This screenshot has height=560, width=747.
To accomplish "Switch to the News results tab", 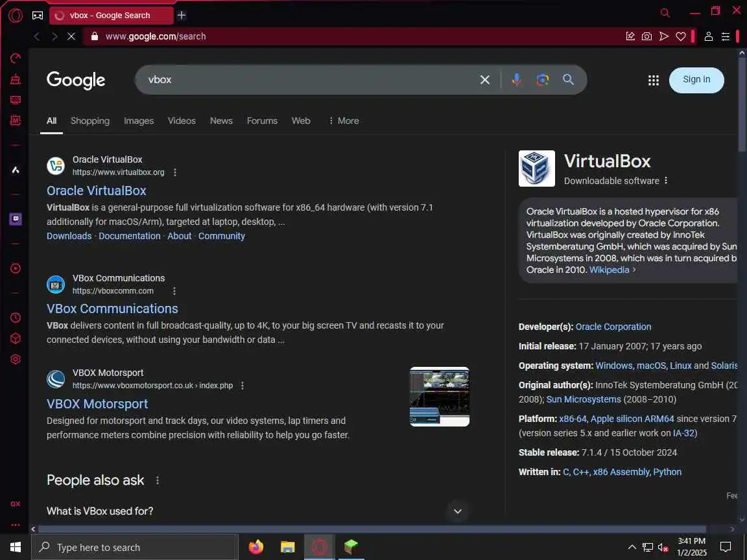I will coord(221,121).
